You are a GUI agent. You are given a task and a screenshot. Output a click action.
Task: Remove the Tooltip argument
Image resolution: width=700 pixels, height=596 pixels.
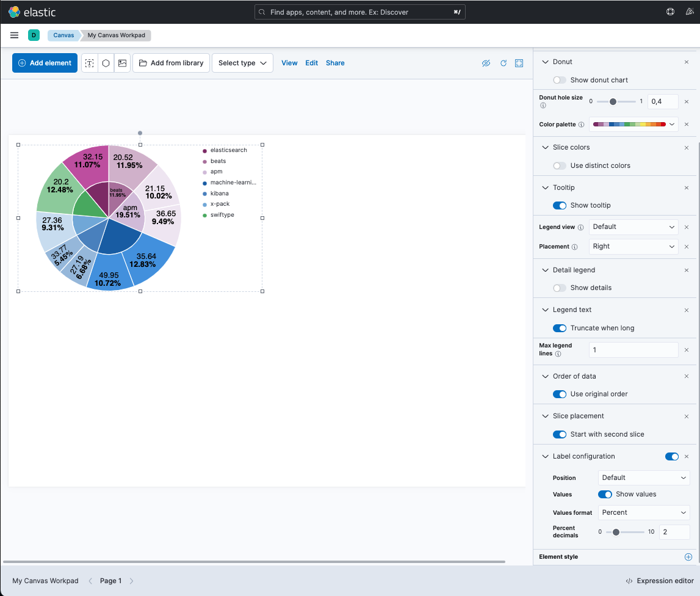687,187
